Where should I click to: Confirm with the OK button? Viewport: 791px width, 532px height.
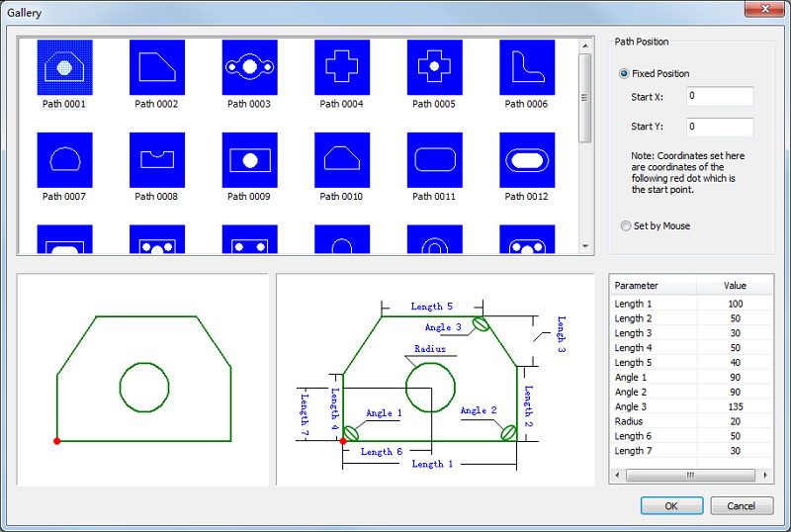pyautogui.click(x=671, y=505)
